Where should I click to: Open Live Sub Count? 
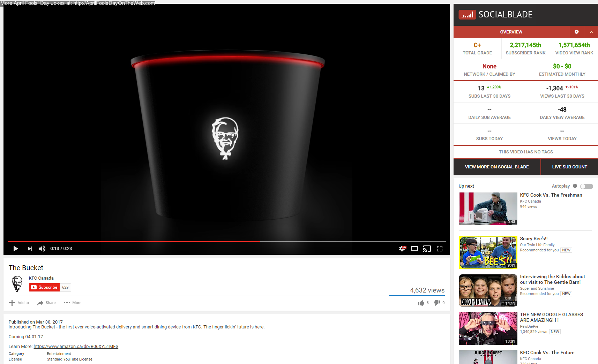(569, 167)
